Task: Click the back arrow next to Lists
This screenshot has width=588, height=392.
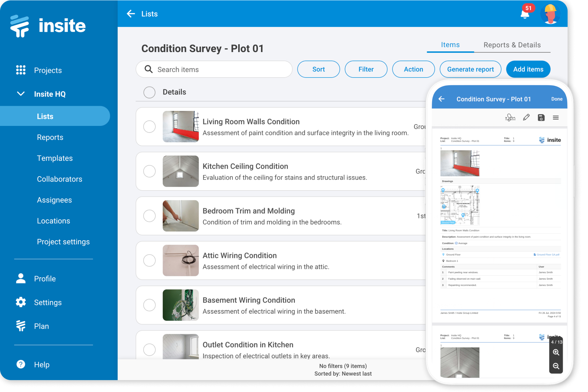Action: pos(131,14)
